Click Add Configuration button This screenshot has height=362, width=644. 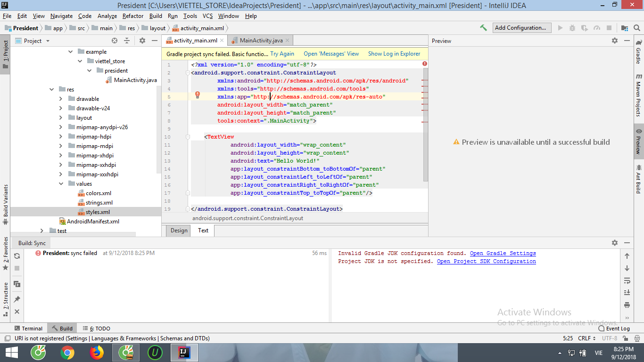pyautogui.click(x=522, y=28)
